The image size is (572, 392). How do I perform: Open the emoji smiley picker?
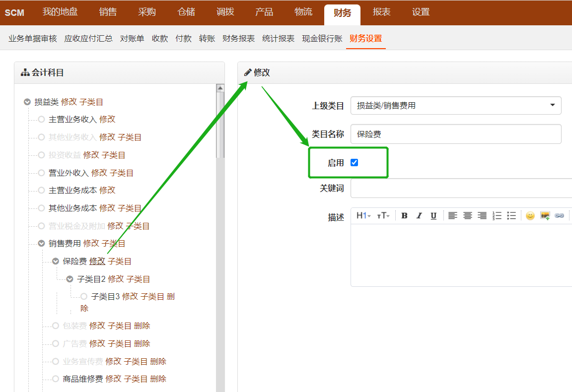point(530,215)
